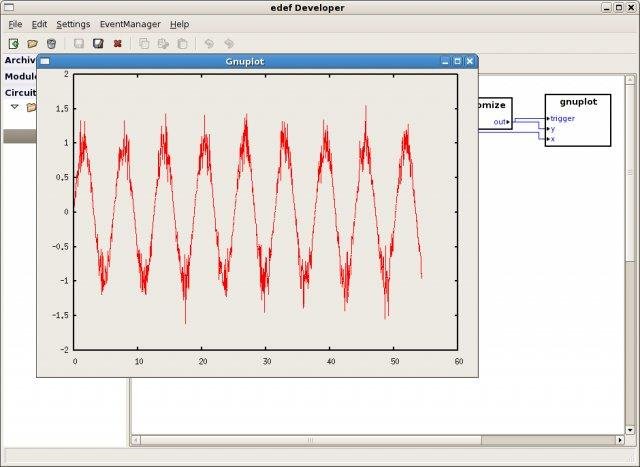Screen dimensions: 640x467
Task: Click the trash bin toolbar icon
Action: [x=51, y=43]
